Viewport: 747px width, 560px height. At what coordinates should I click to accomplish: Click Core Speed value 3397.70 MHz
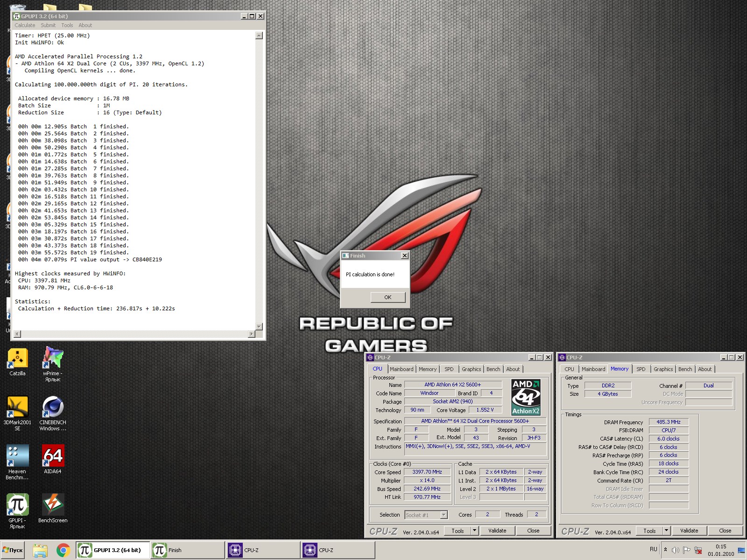427,472
